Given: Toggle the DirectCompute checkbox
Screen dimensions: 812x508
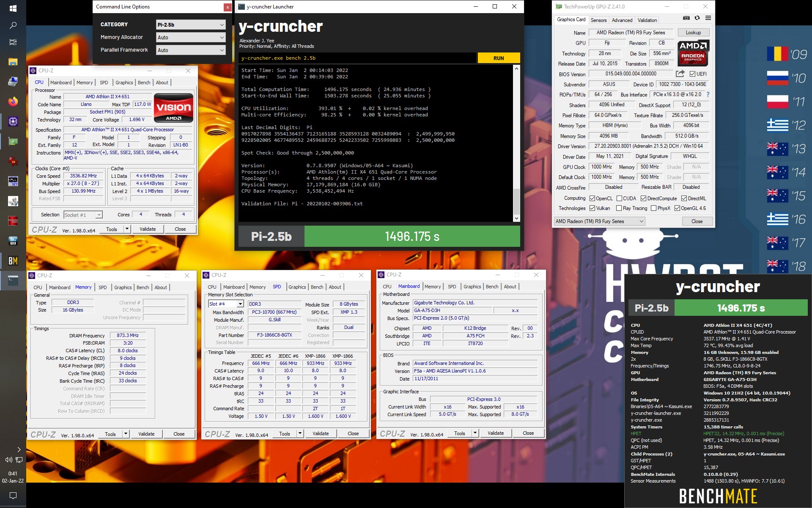Looking at the screenshot, I should click(x=643, y=199).
